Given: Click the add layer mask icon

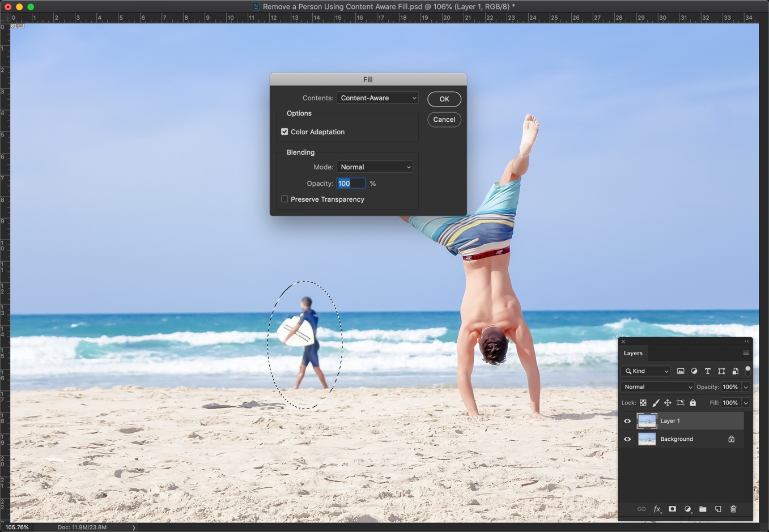Looking at the screenshot, I should point(672,509).
